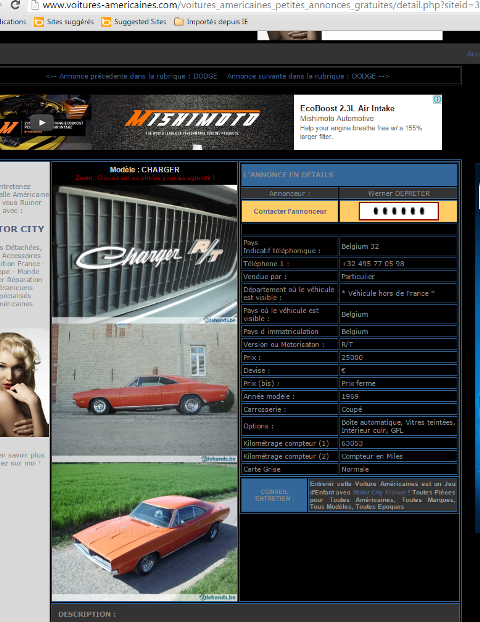Screen dimensions: 480x622
Task: Go to the next DODGE listing link
Action: [x=308, y=76]
